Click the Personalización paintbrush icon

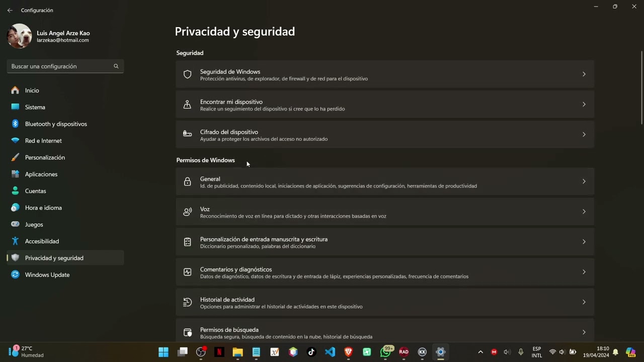tap(15, 157)
